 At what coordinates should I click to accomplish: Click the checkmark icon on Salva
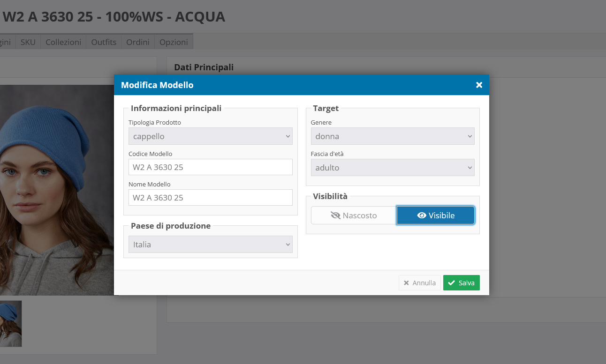tap(451, 283)
